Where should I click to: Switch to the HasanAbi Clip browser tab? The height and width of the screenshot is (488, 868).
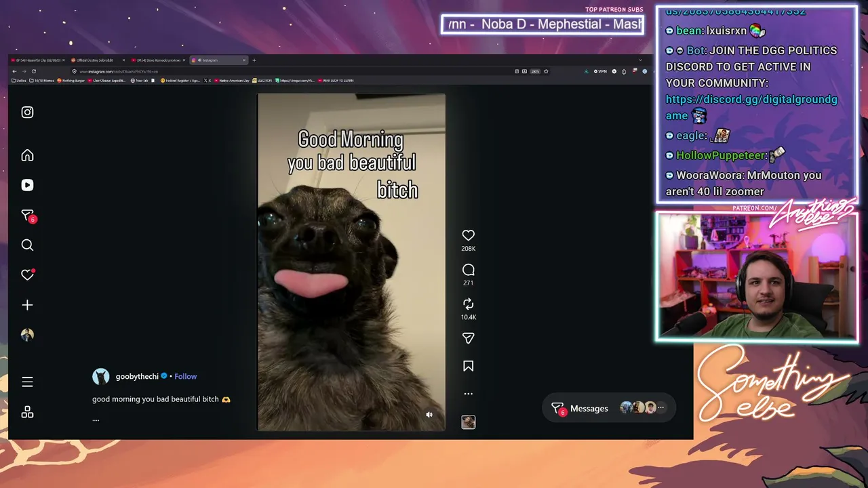pos(39,60)
